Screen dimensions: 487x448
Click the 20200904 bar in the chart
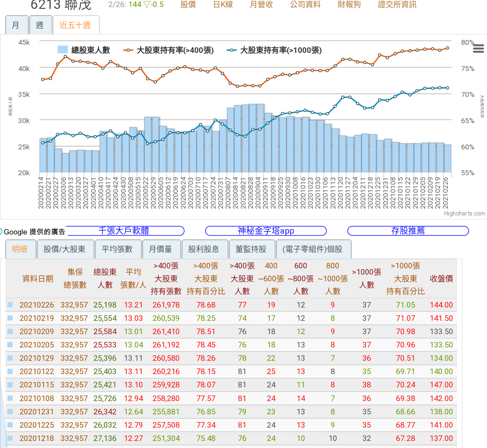[x=260, y=140]
